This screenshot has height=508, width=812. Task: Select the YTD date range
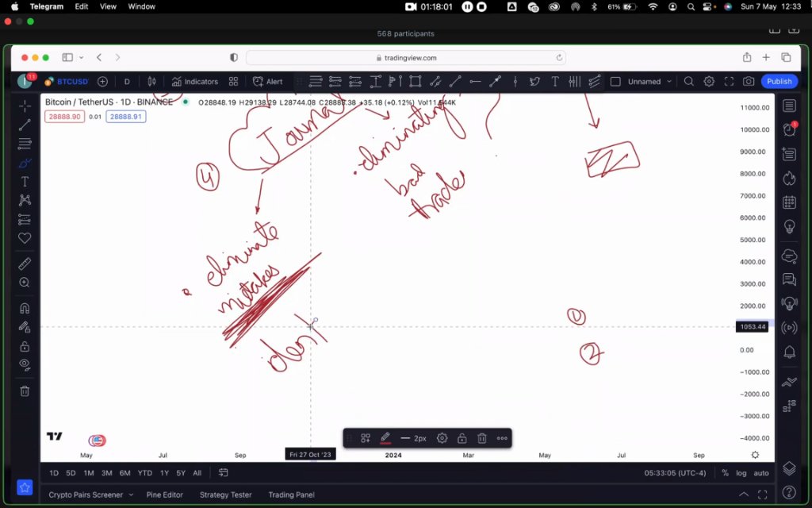(144, 473)
